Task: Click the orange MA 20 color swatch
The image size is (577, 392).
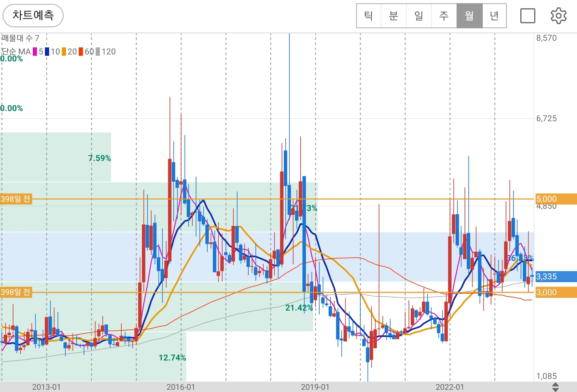Action: tap(64, 52)
